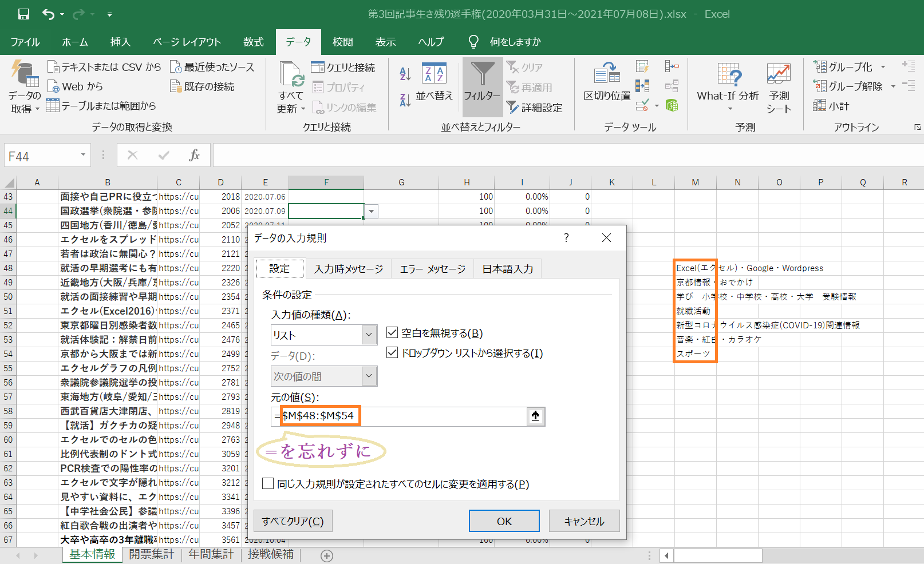The image size is (924, 564).
Task: Expand the グループ解除 dropdown arrow
Action: point(893,86)
